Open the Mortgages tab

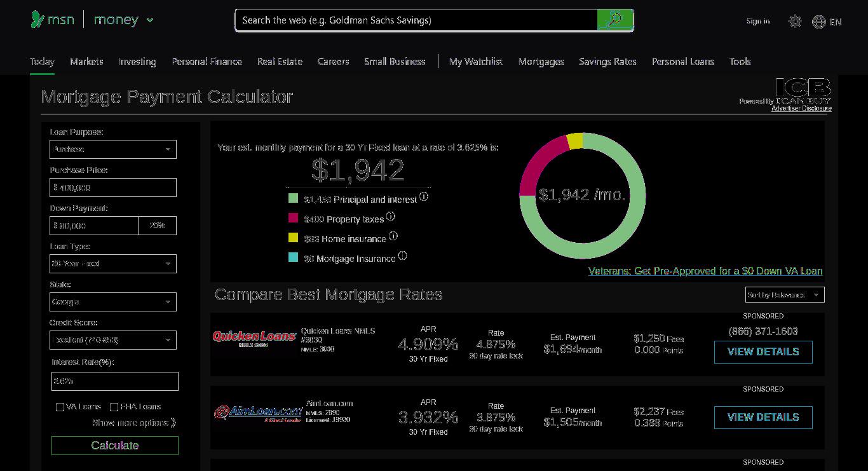pos(541,62)
